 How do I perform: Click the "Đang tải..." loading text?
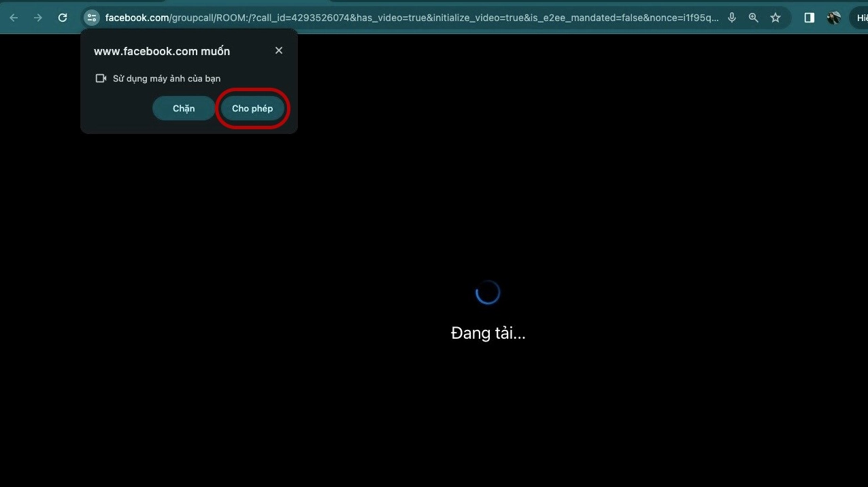pyautogui.click(x=488, y=333)
